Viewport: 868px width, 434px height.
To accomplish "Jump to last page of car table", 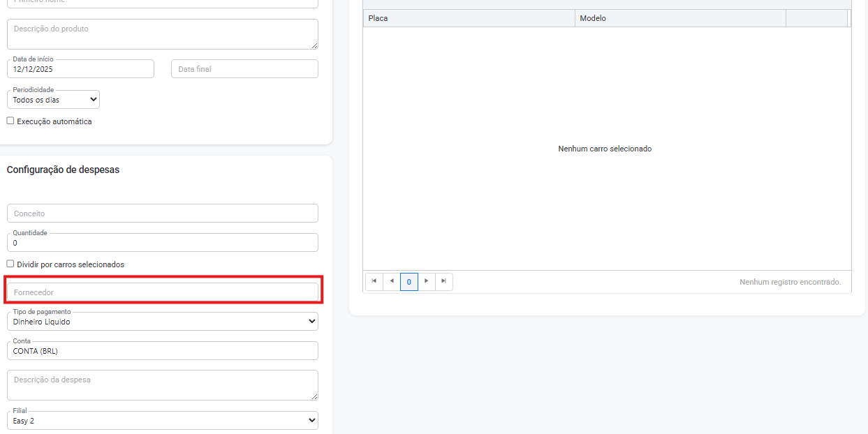I will [444, 282].
